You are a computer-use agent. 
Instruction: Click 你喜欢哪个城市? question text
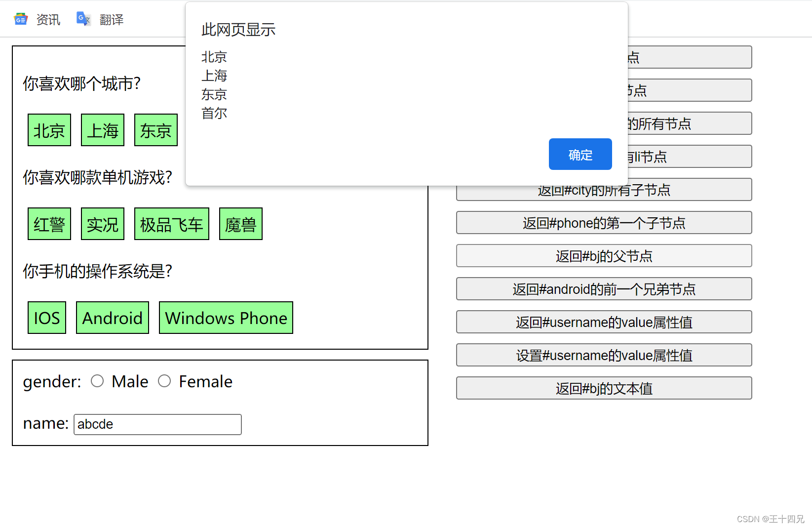click(x=82, y=83)
